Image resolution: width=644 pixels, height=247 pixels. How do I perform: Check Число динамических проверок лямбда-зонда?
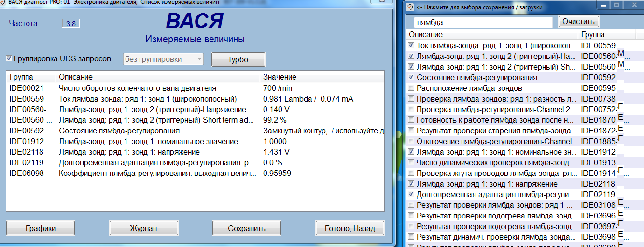411,162
